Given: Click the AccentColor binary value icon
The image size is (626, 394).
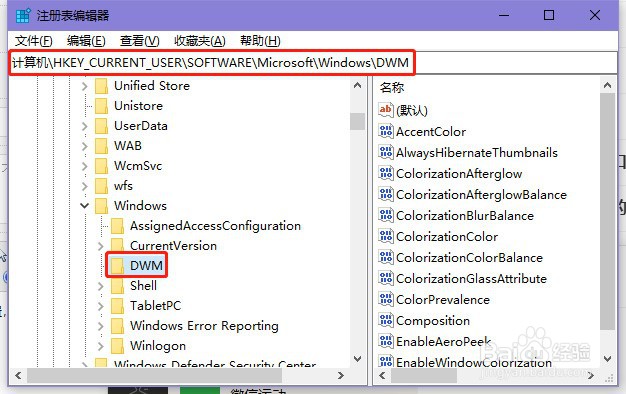Looking at the screenshot, I should point(386,131).
